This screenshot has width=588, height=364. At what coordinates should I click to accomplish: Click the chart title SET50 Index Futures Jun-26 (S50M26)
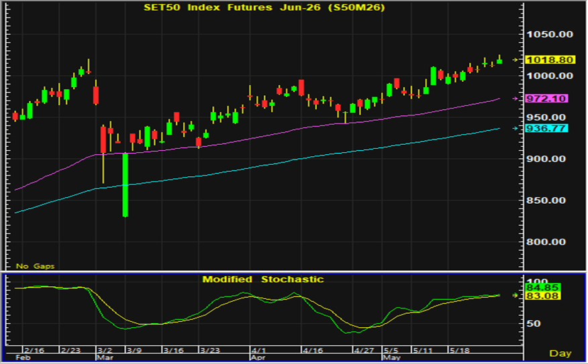pyautogui.click(x=264, y=7)
